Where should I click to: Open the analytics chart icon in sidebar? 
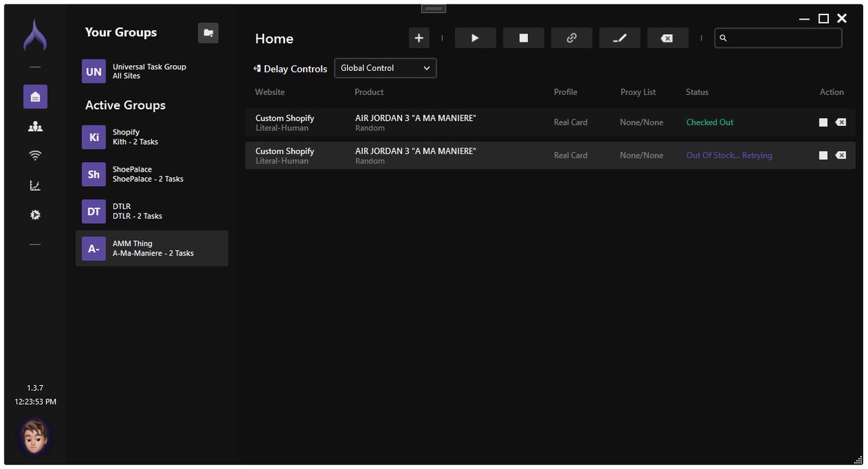(x=35, y=186)
